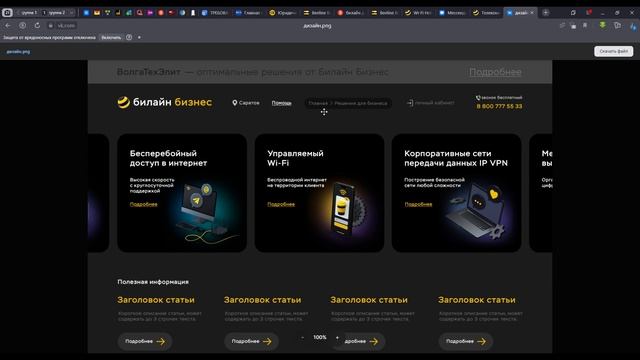Click the Полезная информация section title

[153, 282]
